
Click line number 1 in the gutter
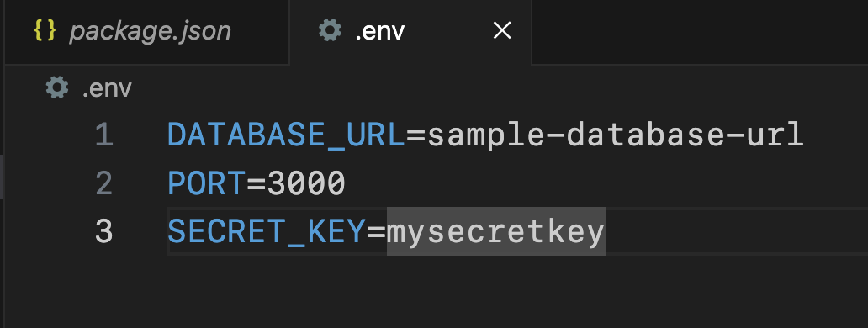tap(104, 135)
